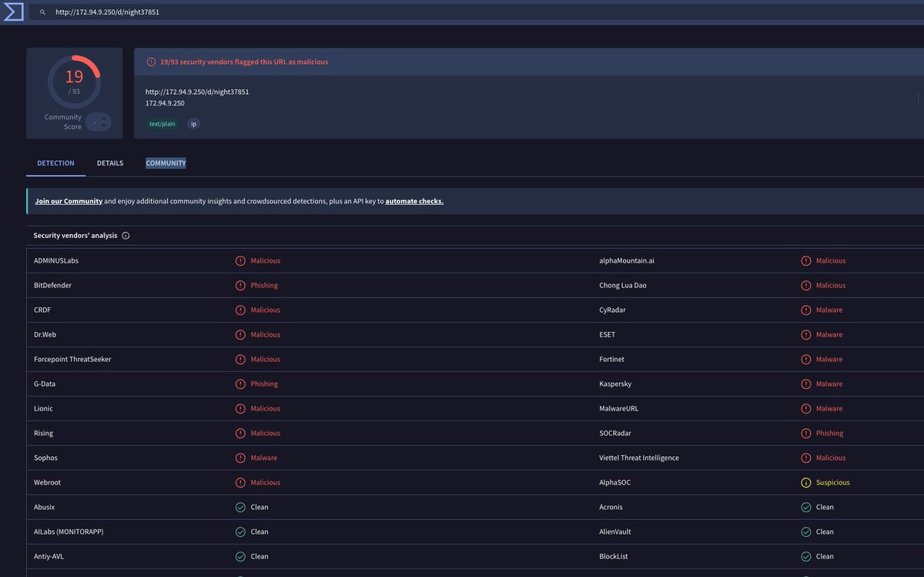Click Kaspersky malware warning icon

coord(805,384)
